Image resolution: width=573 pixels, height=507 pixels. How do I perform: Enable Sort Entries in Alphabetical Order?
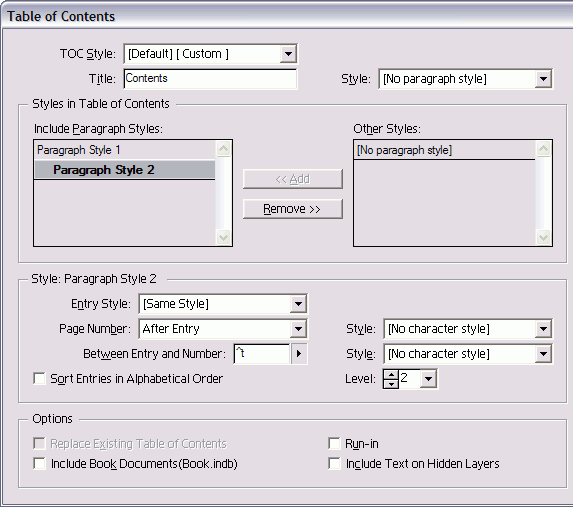(x=39, y=379)
